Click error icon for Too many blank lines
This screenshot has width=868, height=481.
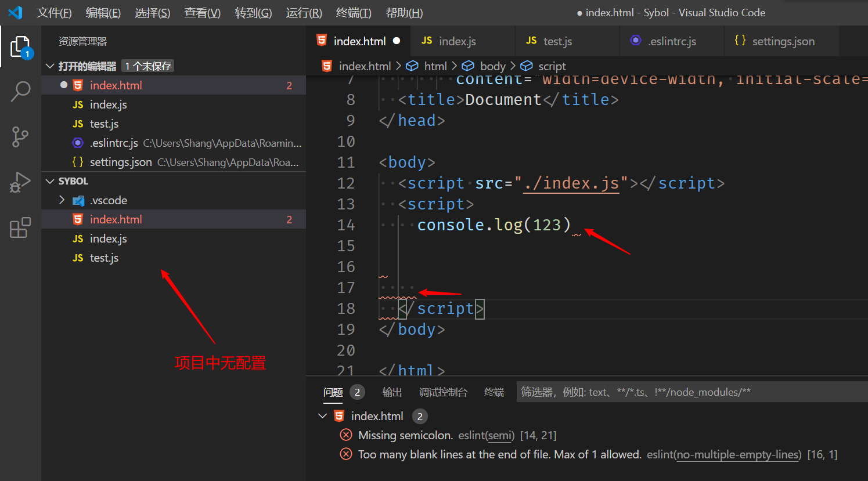click(x=346, y=454)
